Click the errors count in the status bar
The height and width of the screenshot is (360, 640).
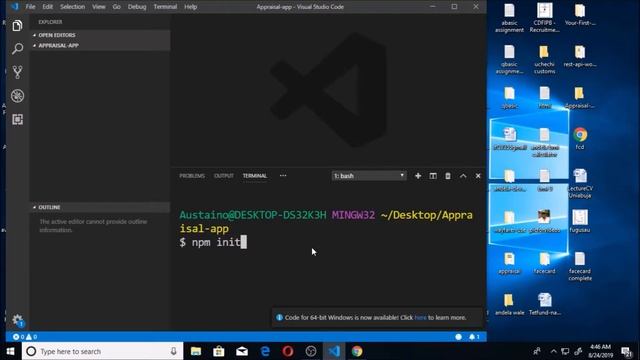pos(18,337)
